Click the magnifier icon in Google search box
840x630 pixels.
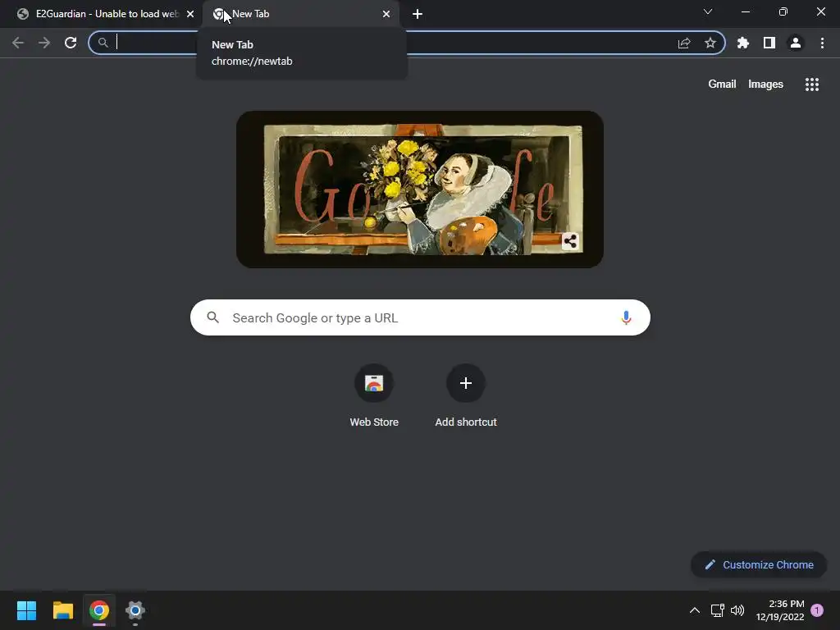212,317
